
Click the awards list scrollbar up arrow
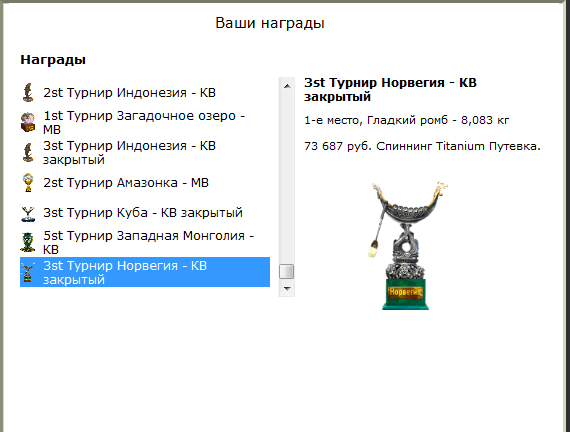click(287, 86)
